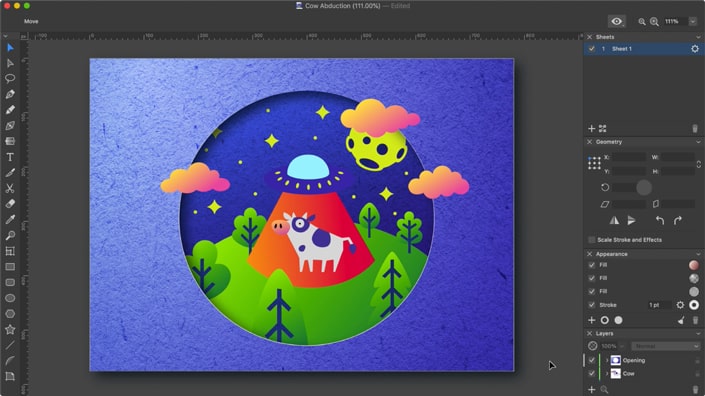Open the layer blend mode dropdown
This screenshot has height=396, width=705.
point(665,346)
